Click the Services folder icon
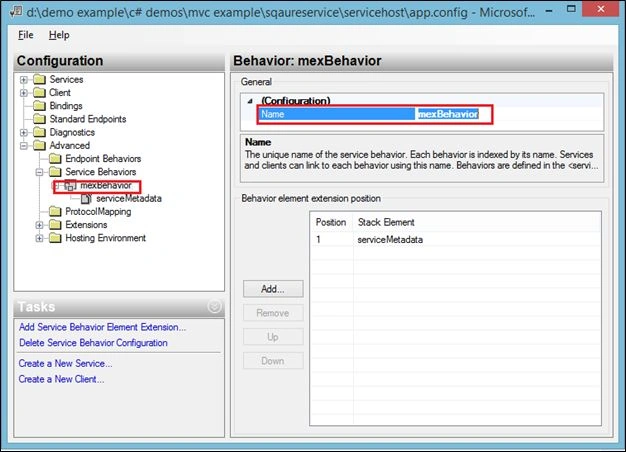Screen dimensions: 626x452 pyautogui.click(x=40, y=79)
